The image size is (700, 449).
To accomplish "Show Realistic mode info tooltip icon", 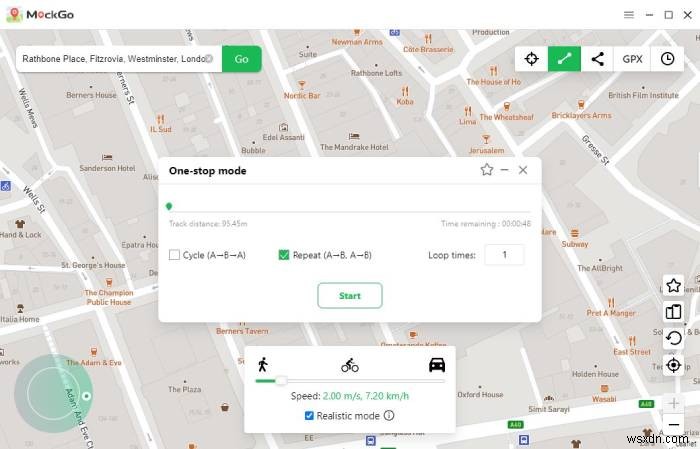I will click(389, 416).
